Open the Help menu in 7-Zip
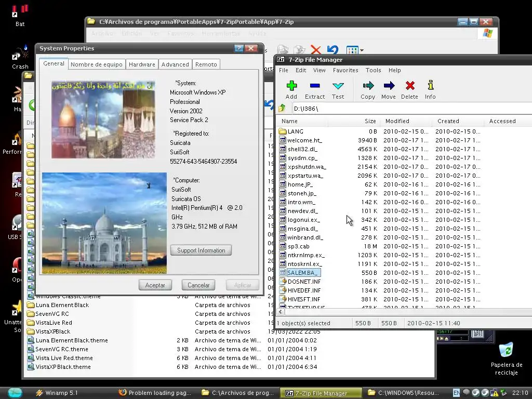Viewport: 532px width, 399px height. point(395,70)
